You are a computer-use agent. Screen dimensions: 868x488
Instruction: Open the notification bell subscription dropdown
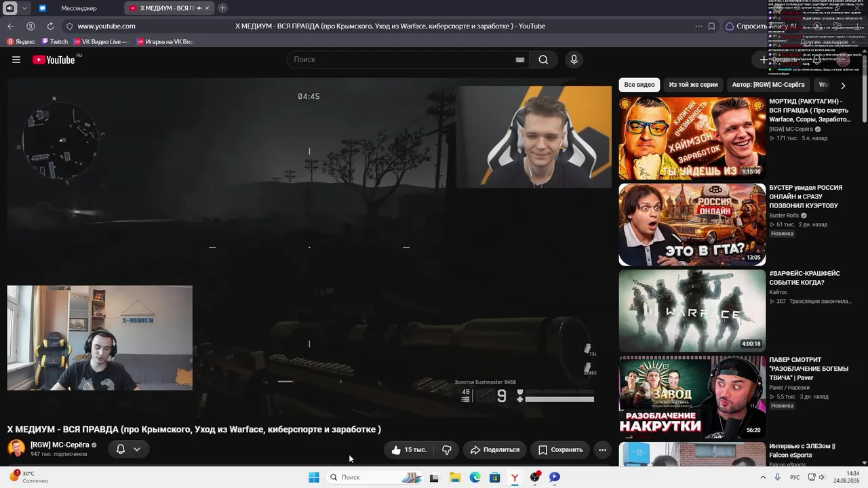pos(128,449)
